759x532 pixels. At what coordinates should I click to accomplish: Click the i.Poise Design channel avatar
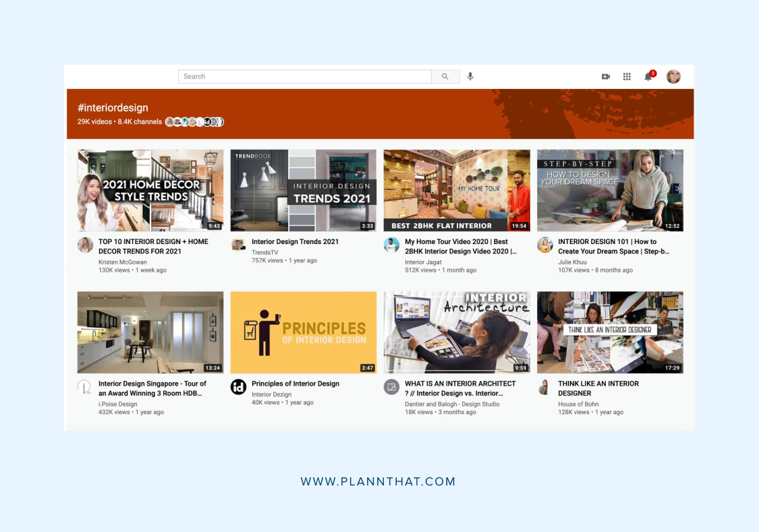pos(85,387)
